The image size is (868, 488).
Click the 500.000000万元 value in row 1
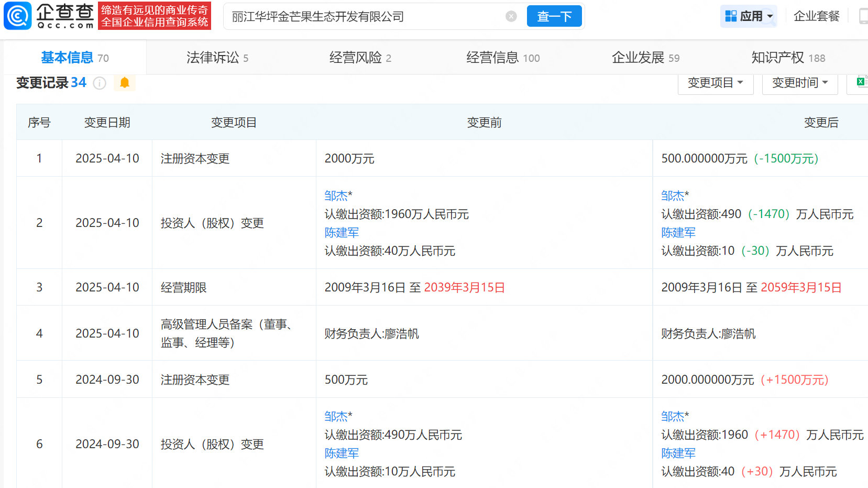(705, 159)
